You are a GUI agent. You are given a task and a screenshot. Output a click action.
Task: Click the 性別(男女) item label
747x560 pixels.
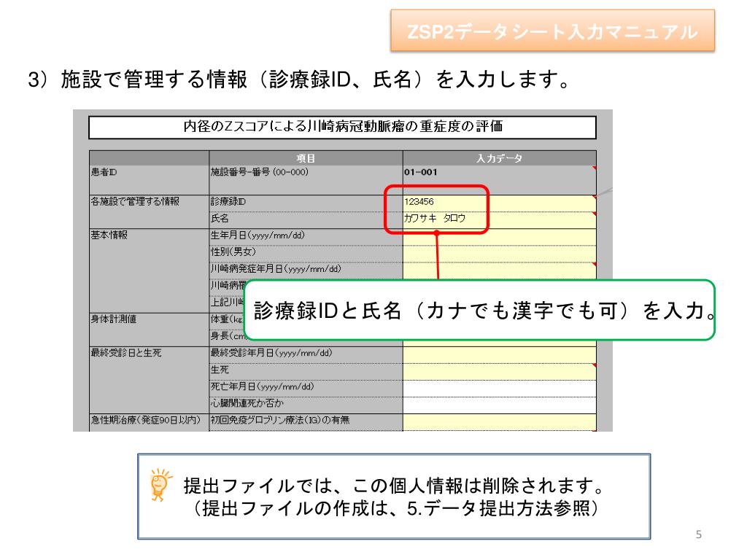(x=233, y=252)
